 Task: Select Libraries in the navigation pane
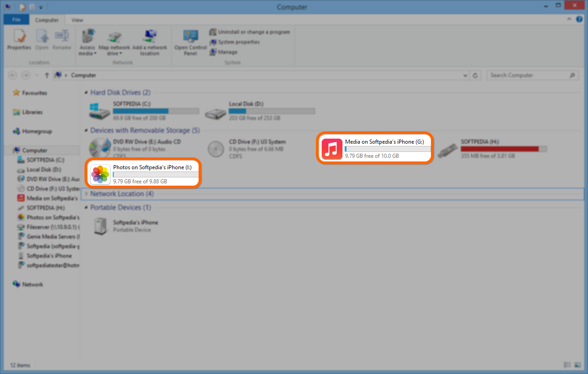coord(27,112)
